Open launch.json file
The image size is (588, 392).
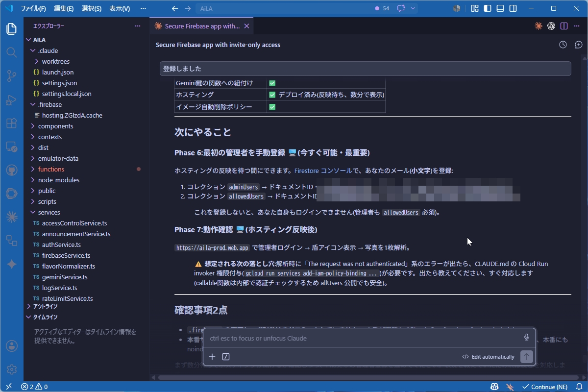point(87,72)
